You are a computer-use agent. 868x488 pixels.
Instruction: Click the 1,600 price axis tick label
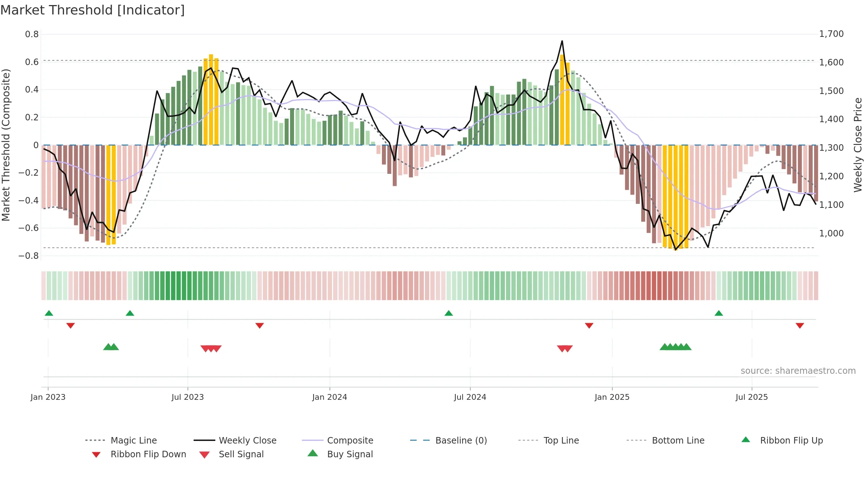tap(831, 63)
